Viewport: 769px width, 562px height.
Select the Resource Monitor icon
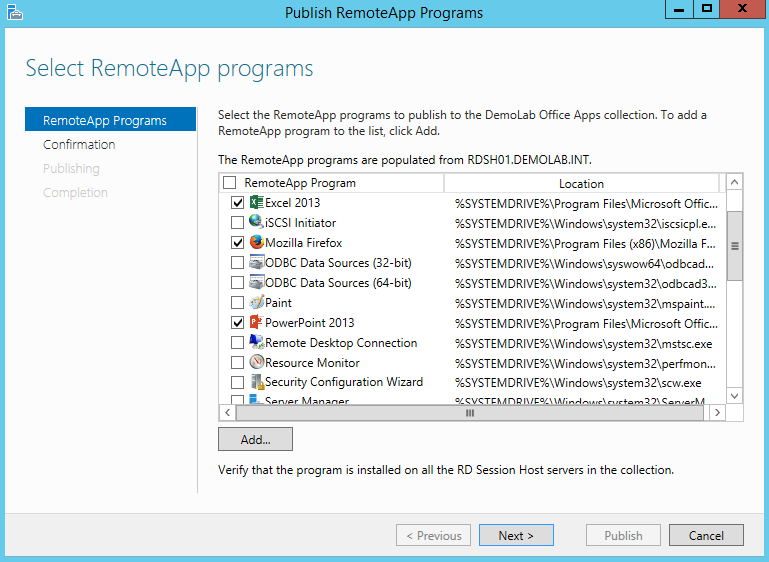click(x=256, y=363)
